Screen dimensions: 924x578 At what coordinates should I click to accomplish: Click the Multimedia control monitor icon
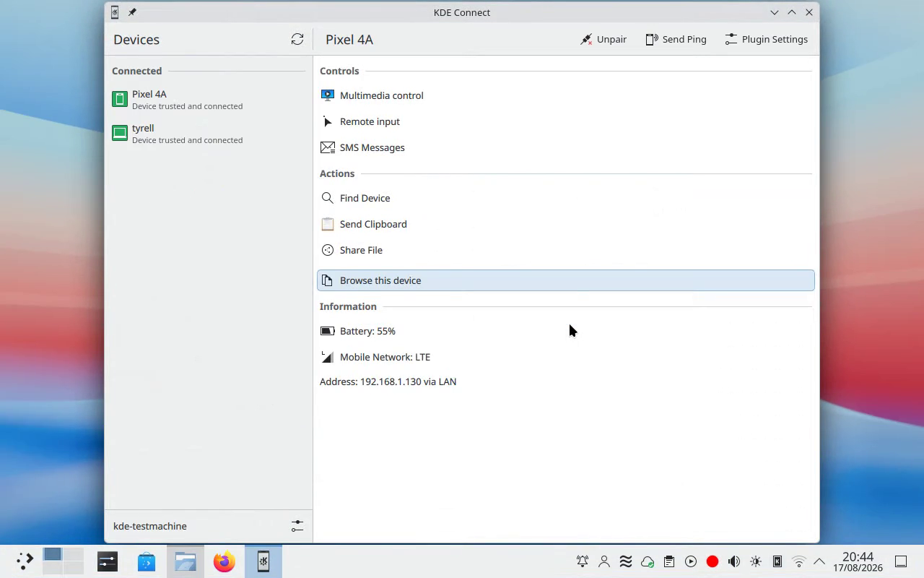point(328,95)
